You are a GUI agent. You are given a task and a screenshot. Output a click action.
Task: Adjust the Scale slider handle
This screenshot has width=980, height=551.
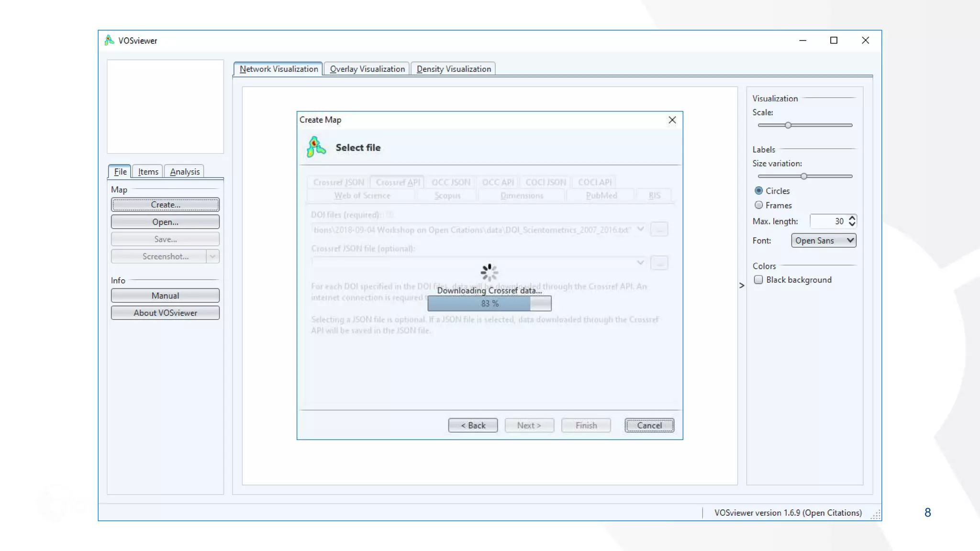point(788,125)
